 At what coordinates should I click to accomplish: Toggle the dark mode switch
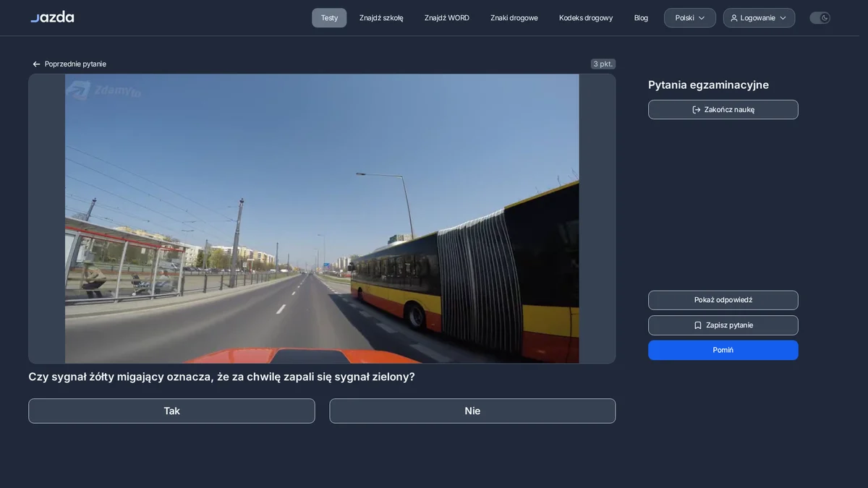[x=820, y=18]
